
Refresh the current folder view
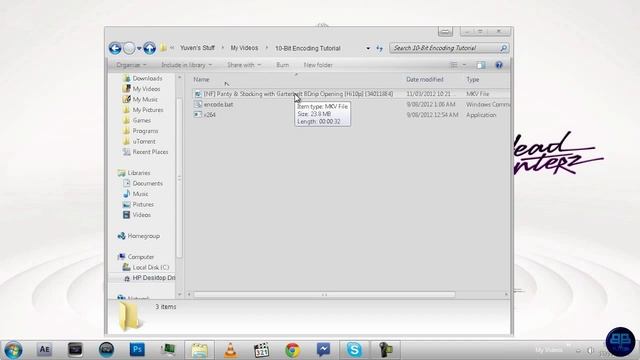pyautogui.click(x=380, y=48)
